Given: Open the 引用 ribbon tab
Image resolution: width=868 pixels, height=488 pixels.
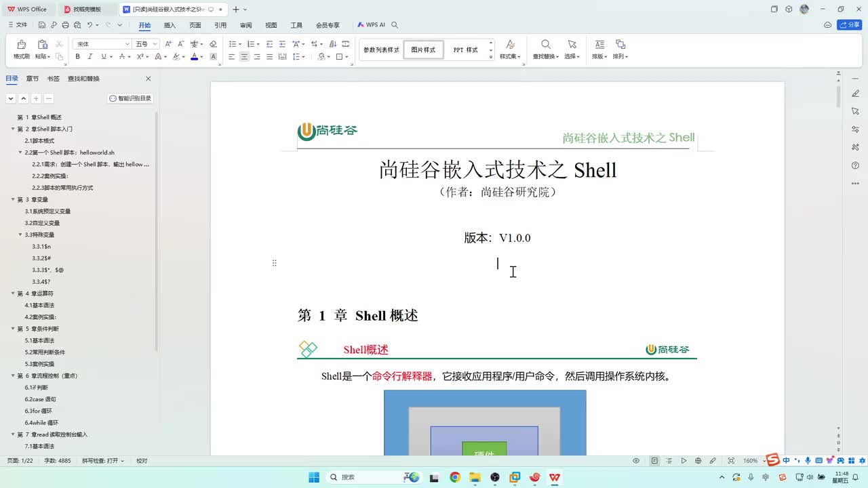Looking at the screenshot, I should [220, 25].
